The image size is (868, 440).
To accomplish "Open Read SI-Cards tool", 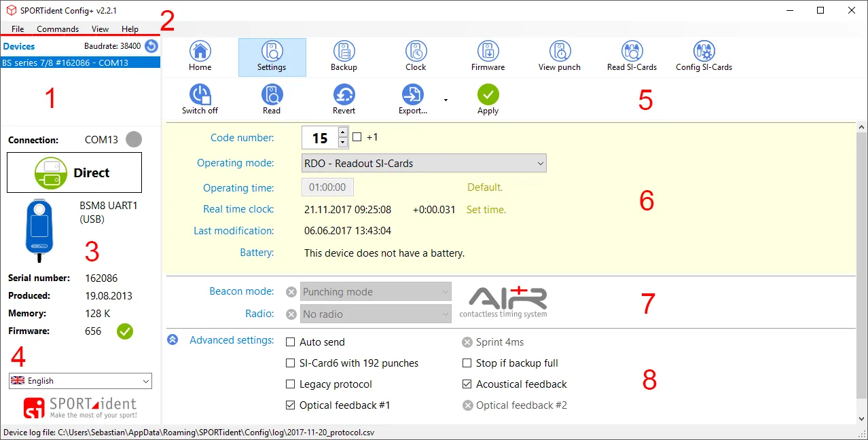I will tap(632, 51).
